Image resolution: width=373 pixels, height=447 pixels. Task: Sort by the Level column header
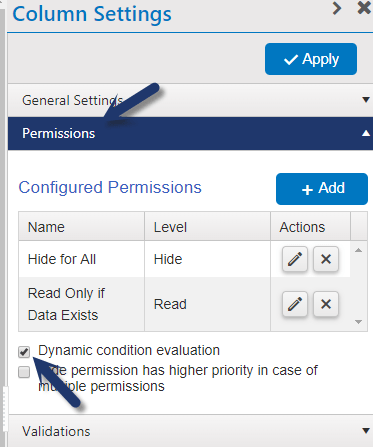(207, 227)
